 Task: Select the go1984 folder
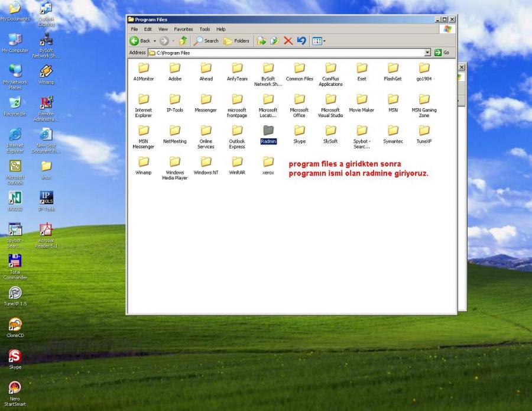pos(424,72)
